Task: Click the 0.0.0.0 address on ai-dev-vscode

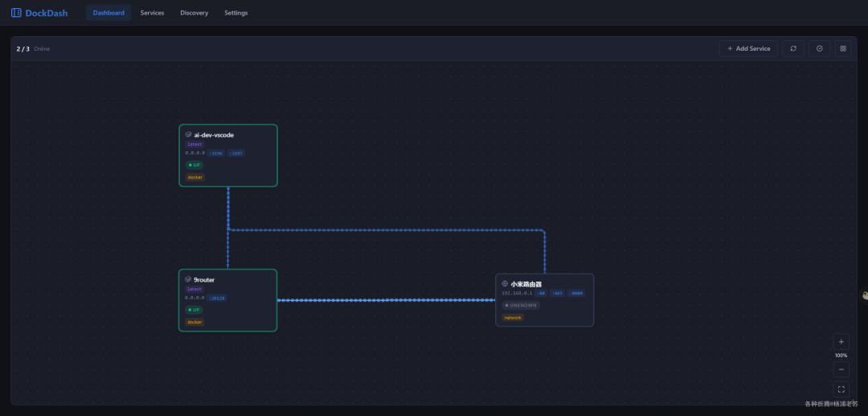Action: pyautogui.click(x=194, y=153)
